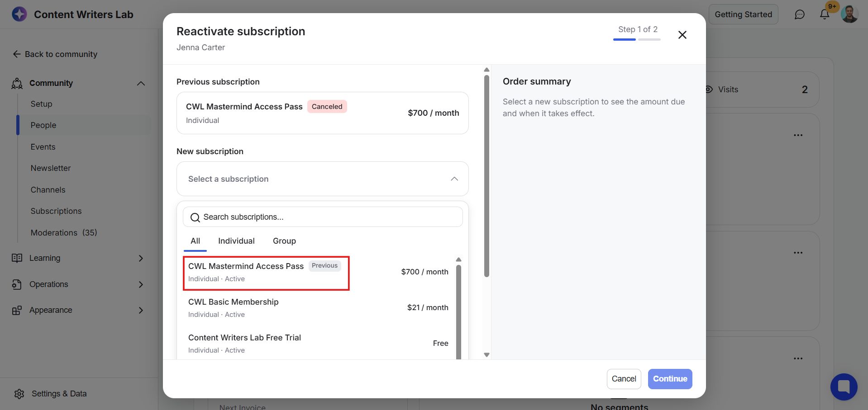Click the Continue button
868x410 pixels.
pos(670,379)
